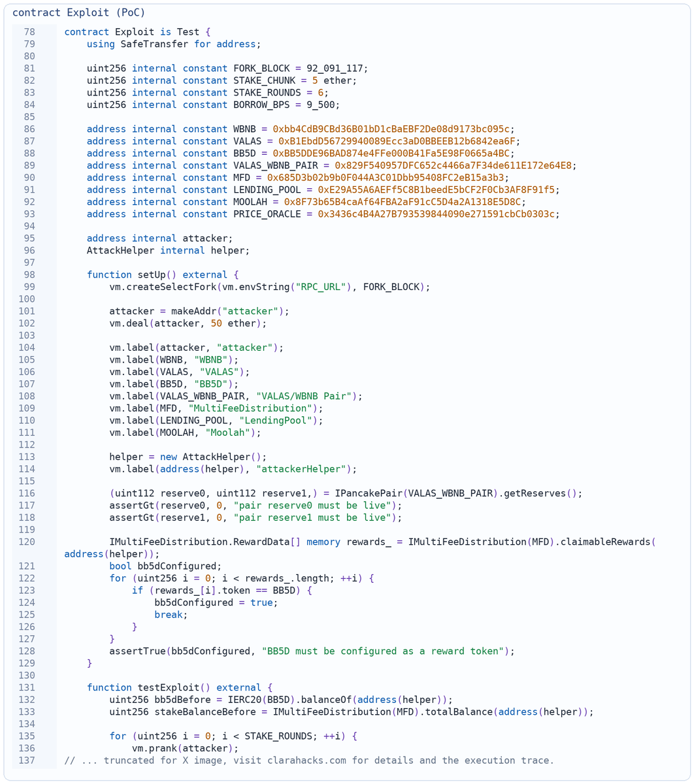Click the wrapped 'address(helper));' continuation line

112,554
